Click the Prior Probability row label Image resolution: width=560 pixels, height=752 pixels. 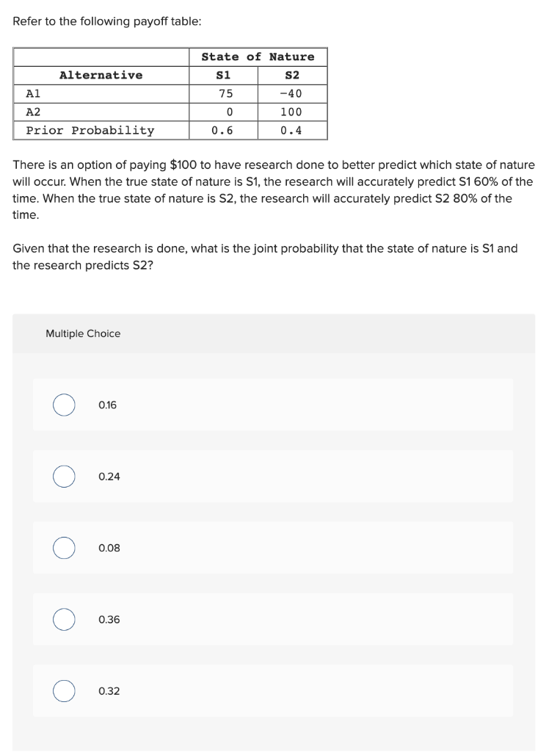pos(81,130)
